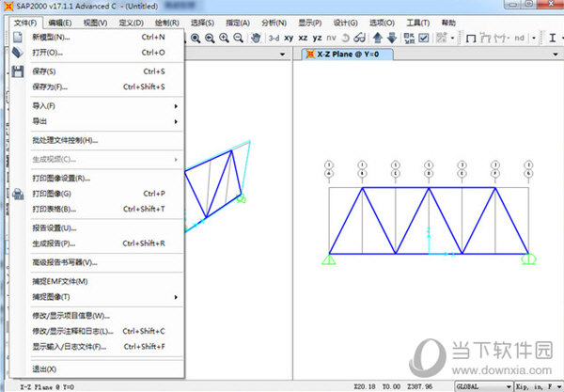Click the show undeformed shape icon

(x=471, y=39)
